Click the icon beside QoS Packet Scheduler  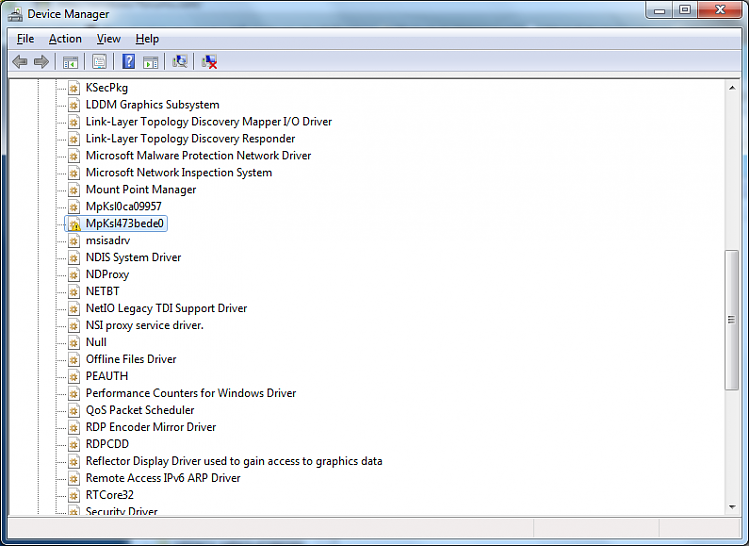point(74,411)
